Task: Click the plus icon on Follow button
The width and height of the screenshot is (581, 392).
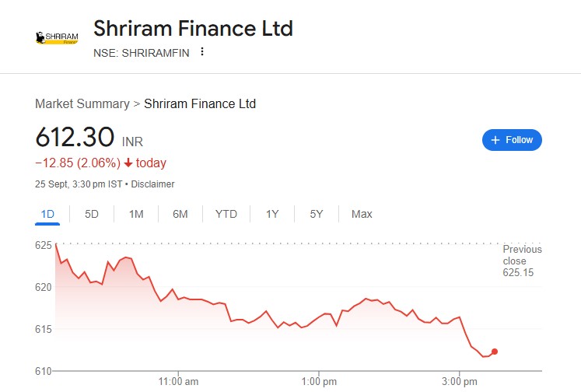Action: (495, 140)
